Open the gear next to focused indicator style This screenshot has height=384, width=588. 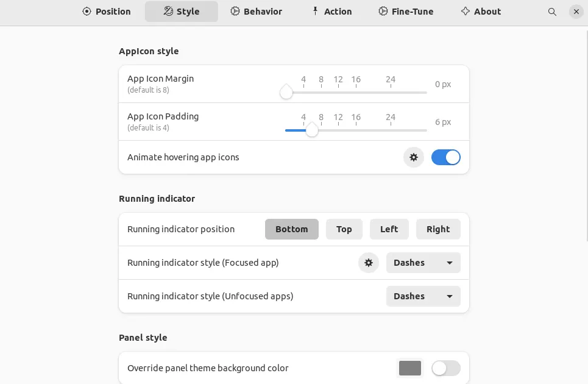click(369, 263)
